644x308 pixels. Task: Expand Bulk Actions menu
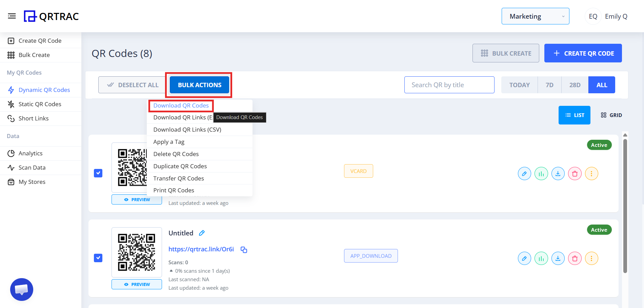coord(199,85)
